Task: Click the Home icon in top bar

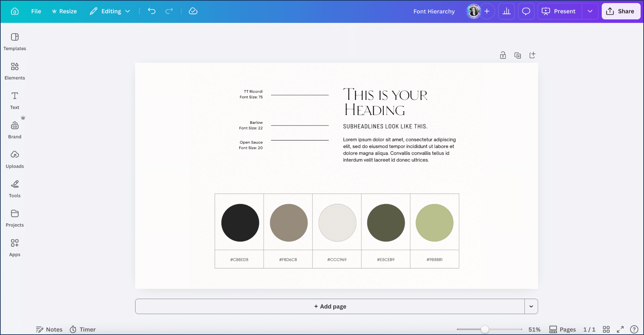Action: coord(15,11)
